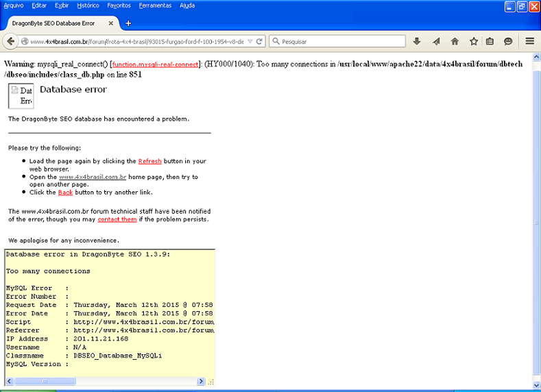Click the magnifier icon in search box
Screen dimensions: 541x392
276,41
